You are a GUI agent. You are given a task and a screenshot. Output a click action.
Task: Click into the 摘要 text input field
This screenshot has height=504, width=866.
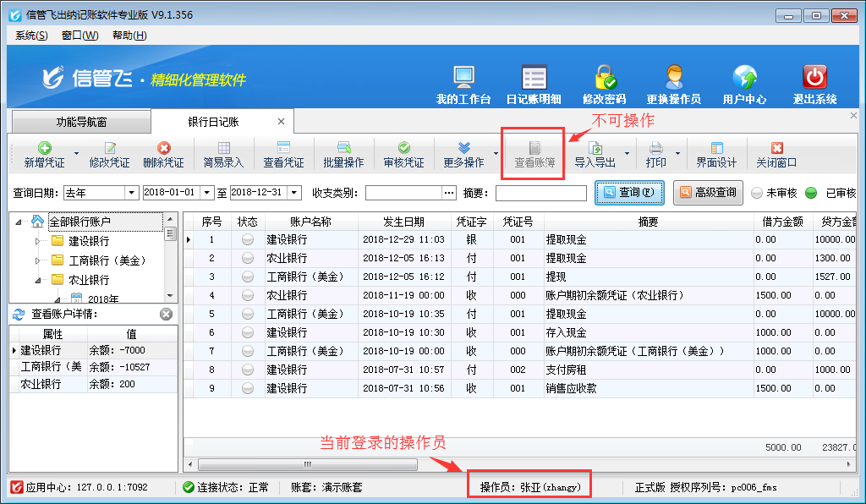(x=540, y=194)
